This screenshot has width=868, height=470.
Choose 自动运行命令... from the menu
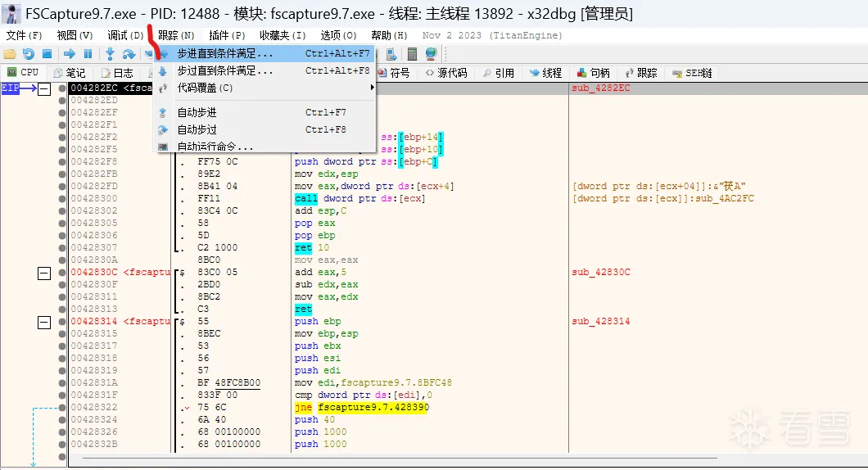click(264, 146)
